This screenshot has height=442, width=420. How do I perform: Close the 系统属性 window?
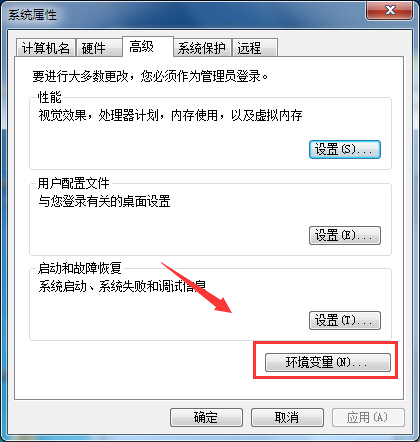point(389,10)
